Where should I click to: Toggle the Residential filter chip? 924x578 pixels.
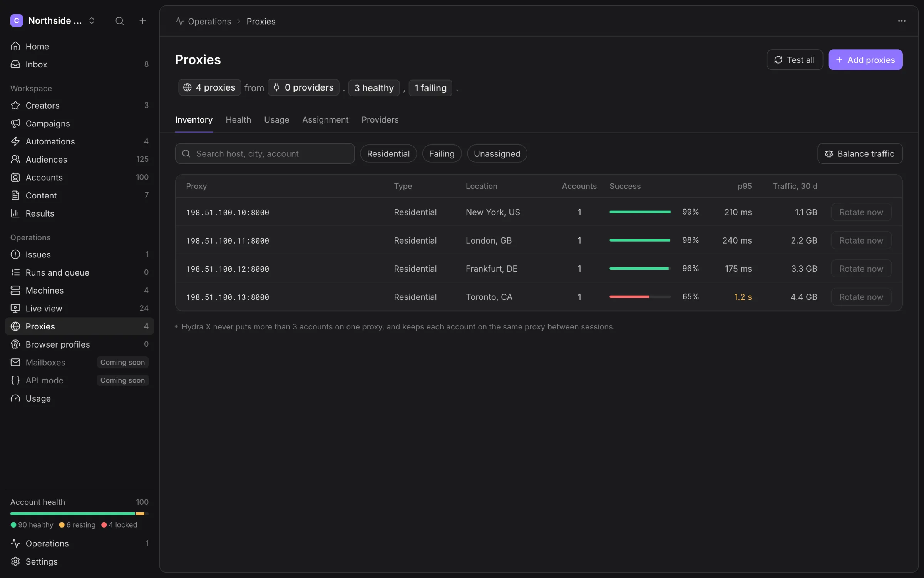tap(388, 154)
